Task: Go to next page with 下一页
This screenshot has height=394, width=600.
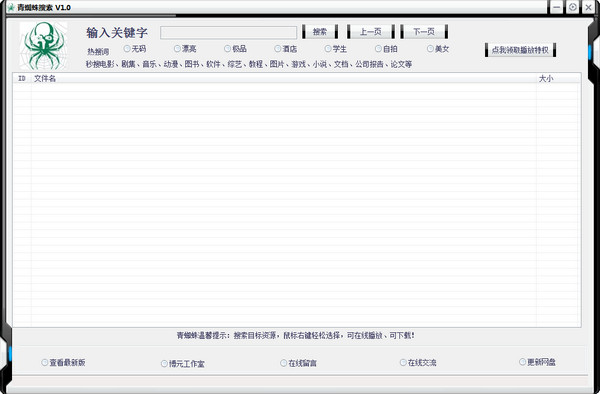Action: 424,32
